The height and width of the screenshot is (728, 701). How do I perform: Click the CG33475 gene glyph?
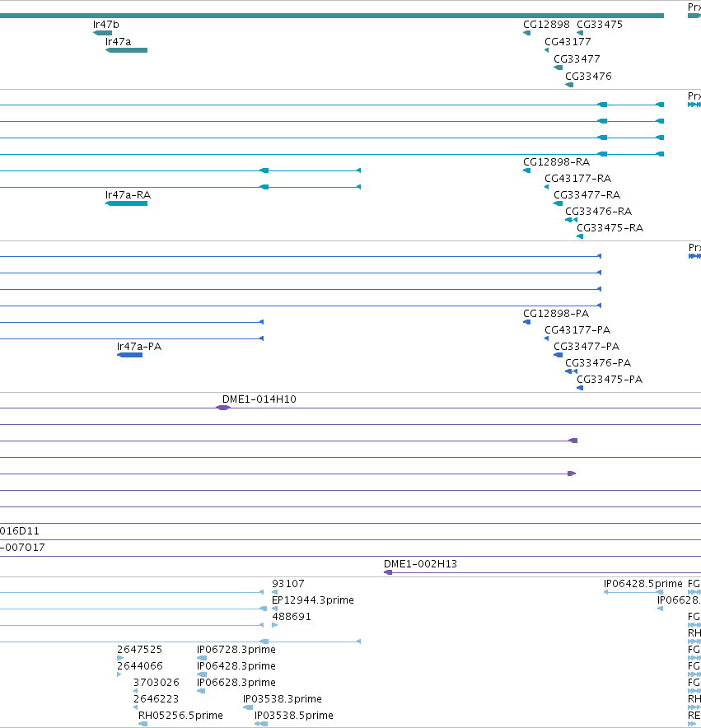[x=580, y=33]
